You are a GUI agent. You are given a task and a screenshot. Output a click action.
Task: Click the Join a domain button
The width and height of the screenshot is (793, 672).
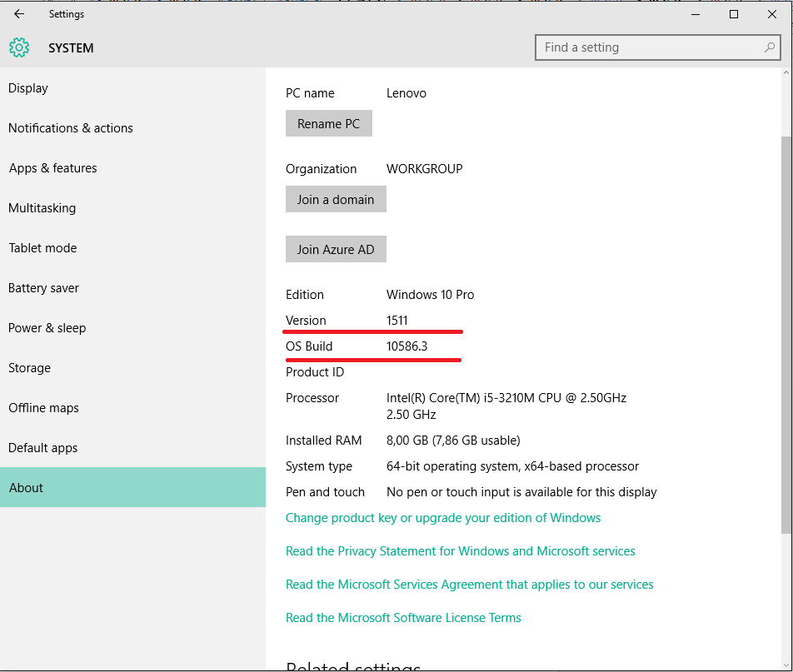pyautogui.click(x=336, y=199)
